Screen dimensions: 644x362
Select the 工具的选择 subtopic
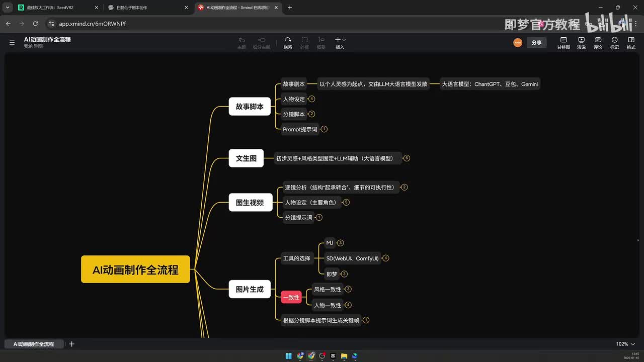click(x=297, y=258)
